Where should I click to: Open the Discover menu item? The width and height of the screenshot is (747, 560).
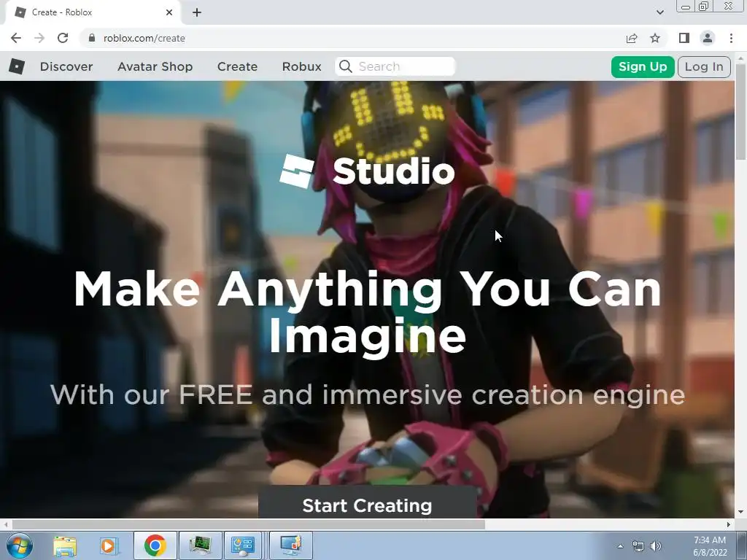[66, 66]
